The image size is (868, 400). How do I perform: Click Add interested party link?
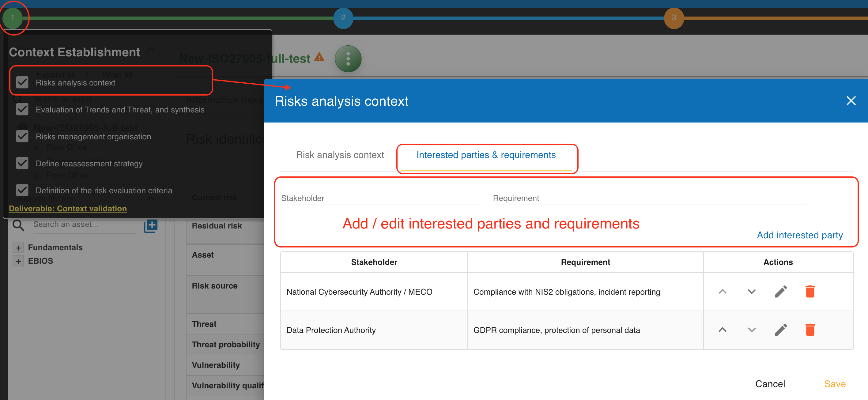800,235
